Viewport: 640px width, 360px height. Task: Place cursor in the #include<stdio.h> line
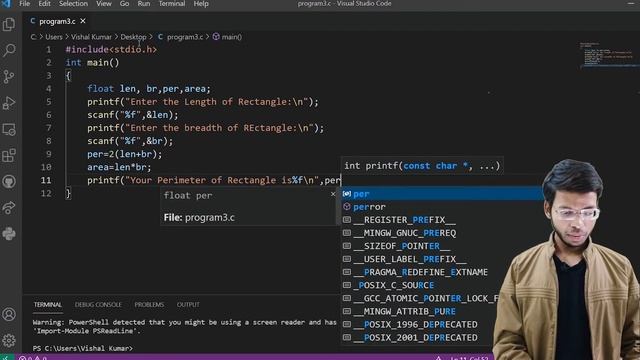click(111, 49)
